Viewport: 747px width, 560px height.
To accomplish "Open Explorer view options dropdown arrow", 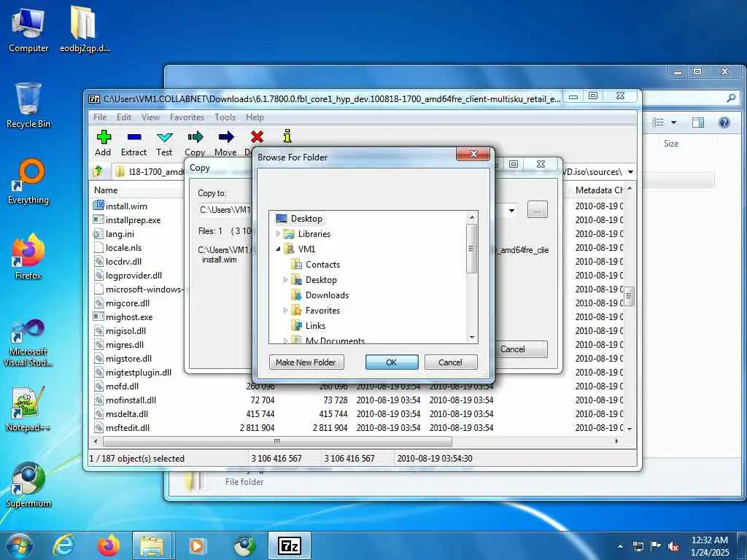I will pos(673,122).
